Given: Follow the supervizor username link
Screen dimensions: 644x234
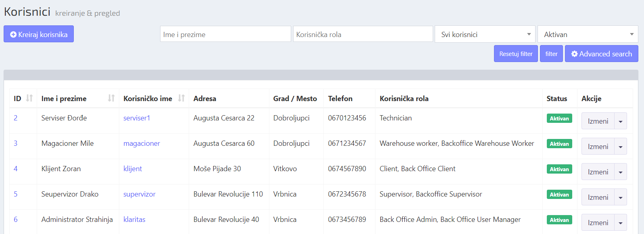Looking at the screenshot, I should point(139,194).
